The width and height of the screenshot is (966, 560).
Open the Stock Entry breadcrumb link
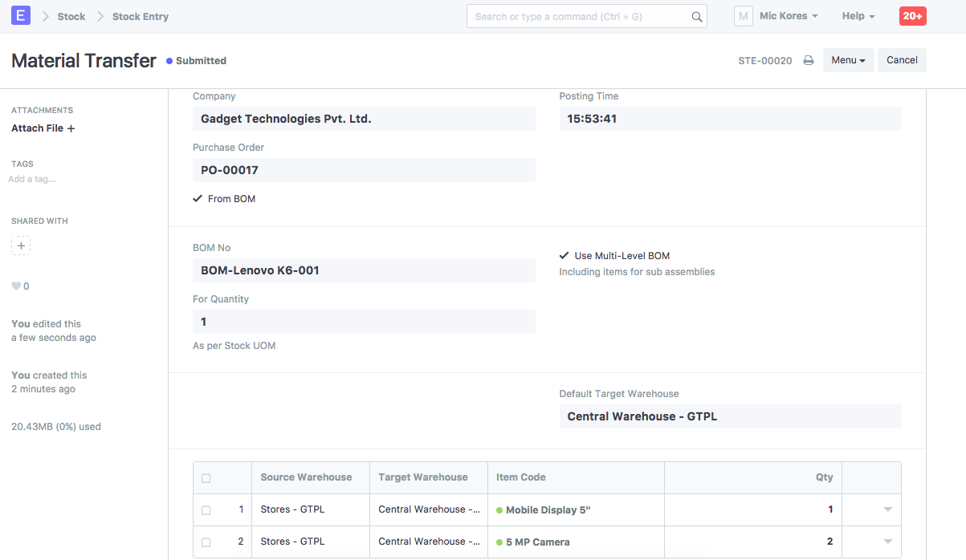pyautogui.click(x=141, y=16)
